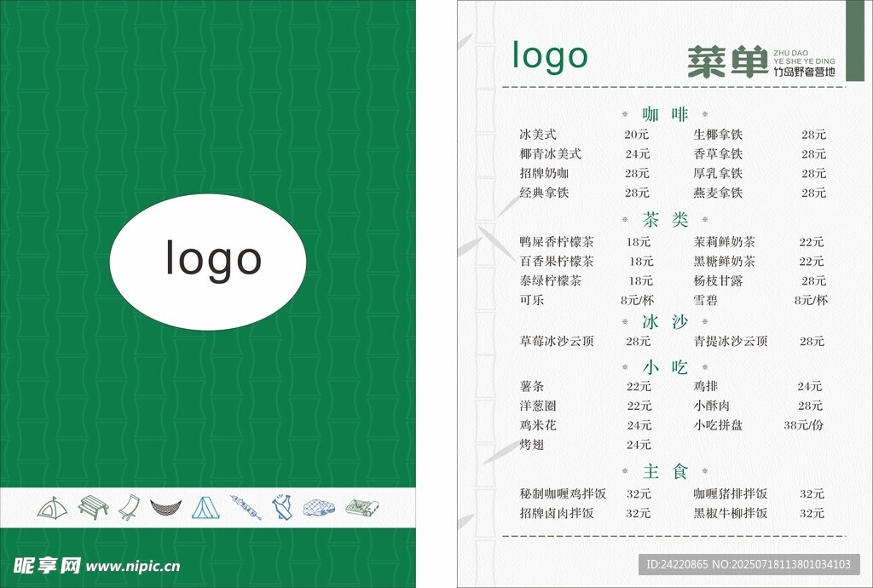
Task: Click the 冰美式 menu item
Action: pyautogui.click(x=538, y=135)
